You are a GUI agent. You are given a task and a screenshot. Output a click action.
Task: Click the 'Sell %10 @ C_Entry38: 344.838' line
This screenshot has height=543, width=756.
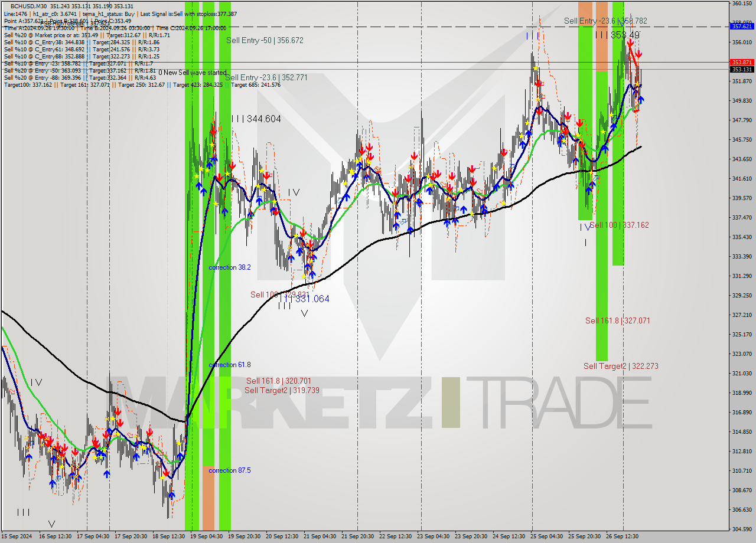(x=82, y=42)
